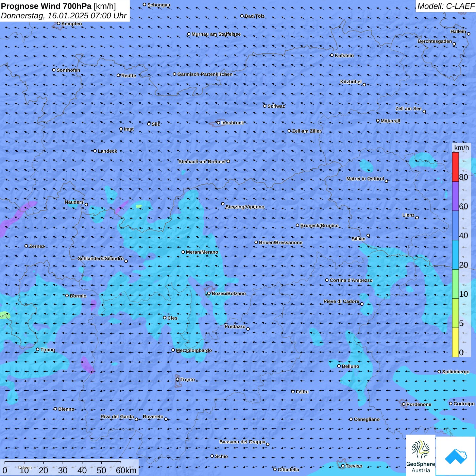
Task: Click the Sterzing/Vipiteno label
Action: click(x=245, y=207)
